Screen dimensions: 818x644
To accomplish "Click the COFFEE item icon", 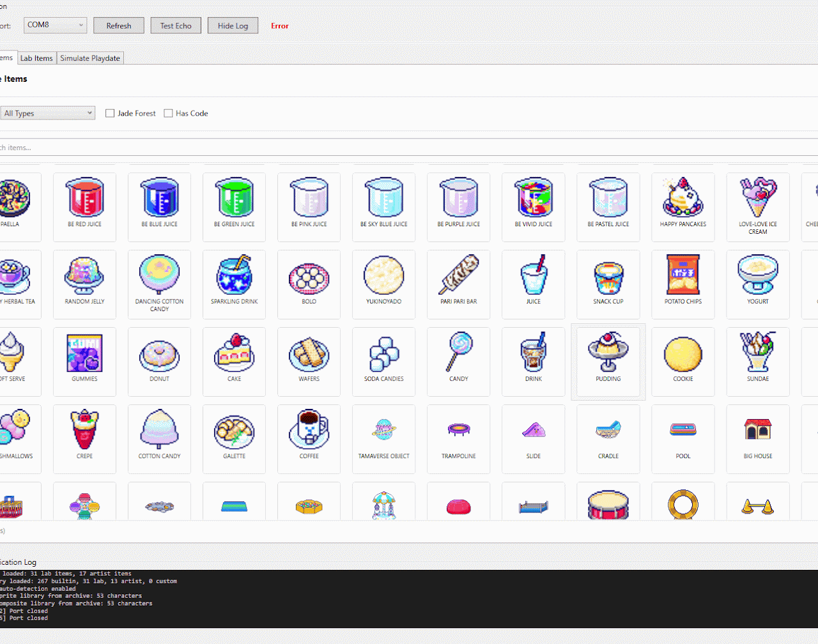I will [309, 430].
